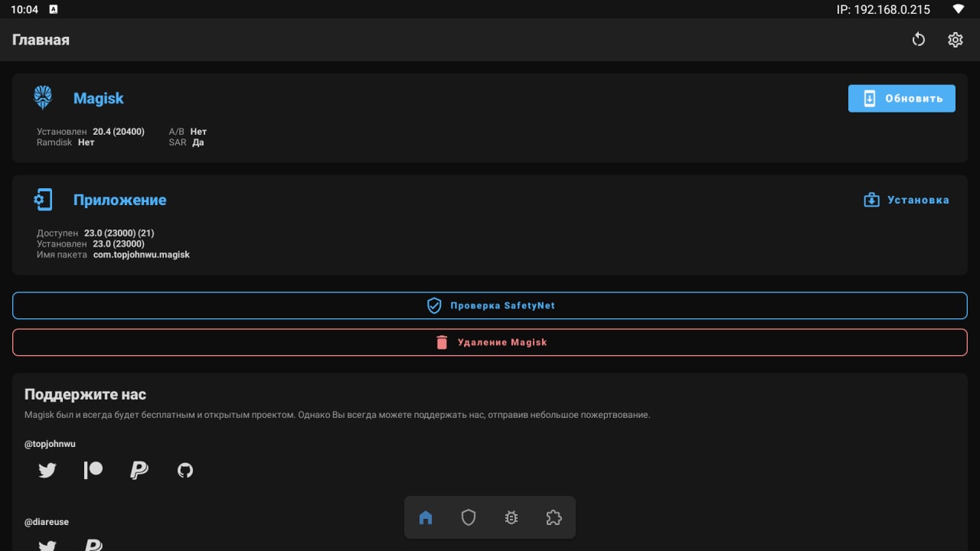Run Проверка SafetyNet
The image size is (980, 551).
[x=490, y=305]
